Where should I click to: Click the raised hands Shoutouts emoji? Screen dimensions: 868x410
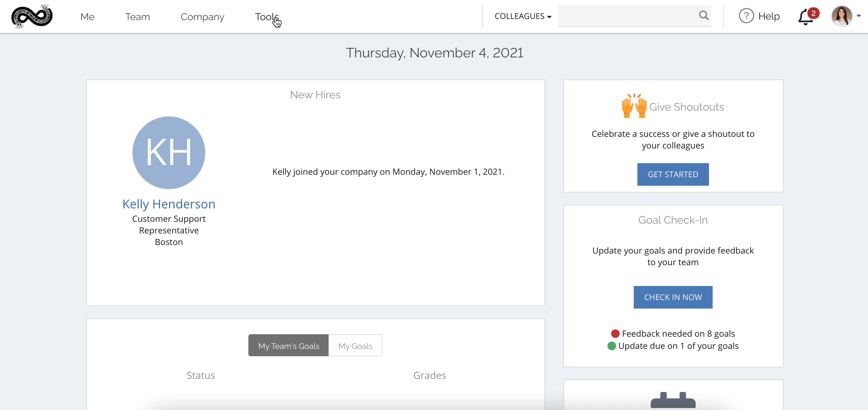pos(634,106)
